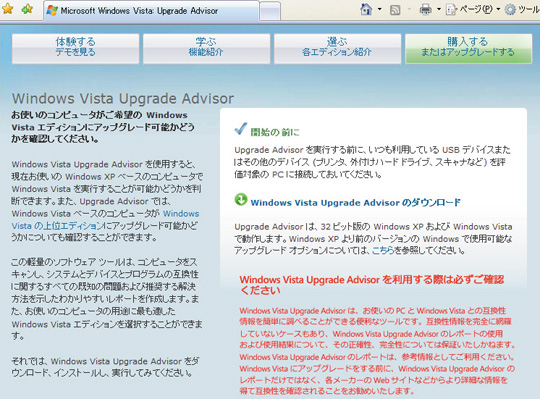This screenshot has height=399, width=540.
Task: Click the Add to Favorites icon
Action: [27, 9]
